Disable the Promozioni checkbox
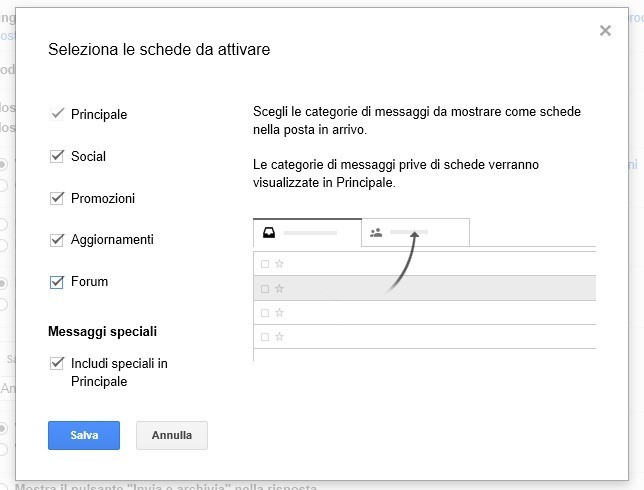The width and height of the screenshot is (644, 490). coord(57,198)
